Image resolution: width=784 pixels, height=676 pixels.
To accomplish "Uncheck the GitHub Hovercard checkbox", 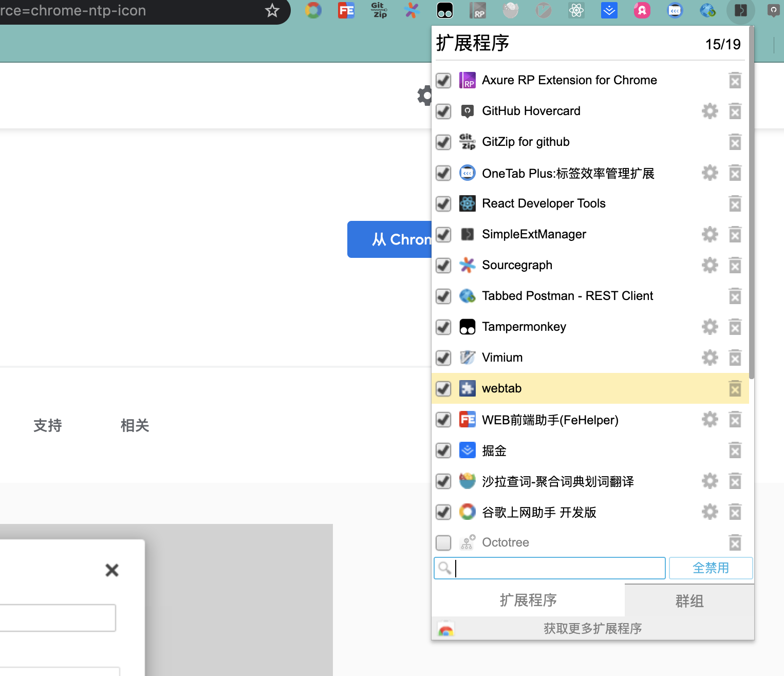I will click(x=443, y=111).
